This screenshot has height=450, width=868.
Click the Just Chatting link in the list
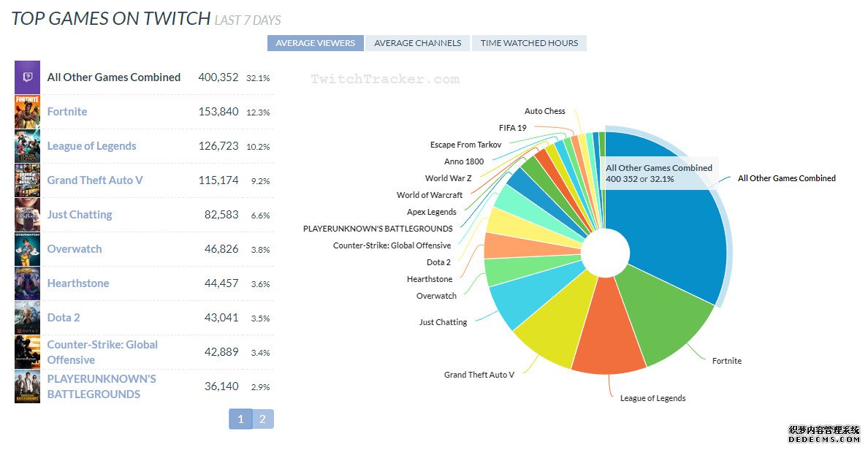pos(79,215)
